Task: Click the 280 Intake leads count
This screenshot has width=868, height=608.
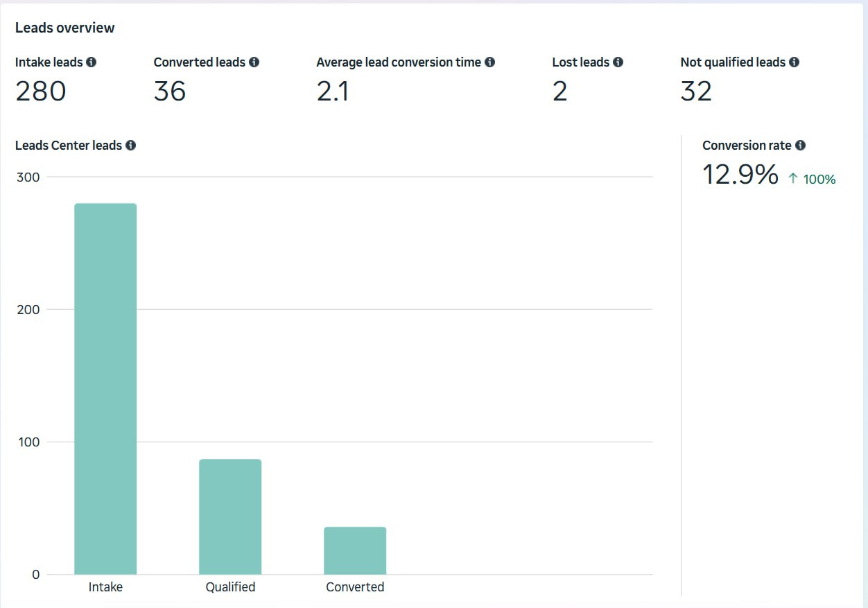Action: (x=40, y=91)
